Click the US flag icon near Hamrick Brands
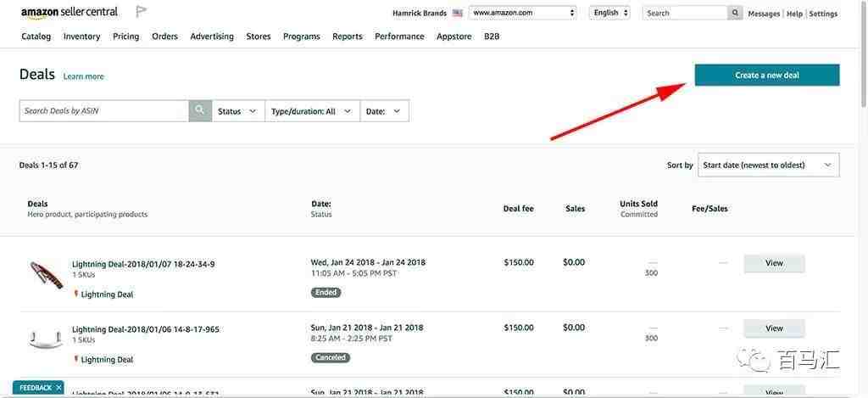This screenshot has width=868, height=398. 457,14
